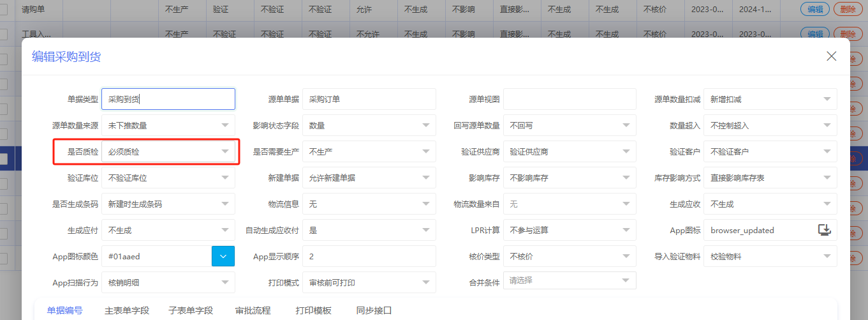
Task: Open the App图标颜色 blue color picker
Action: point(223,256)
